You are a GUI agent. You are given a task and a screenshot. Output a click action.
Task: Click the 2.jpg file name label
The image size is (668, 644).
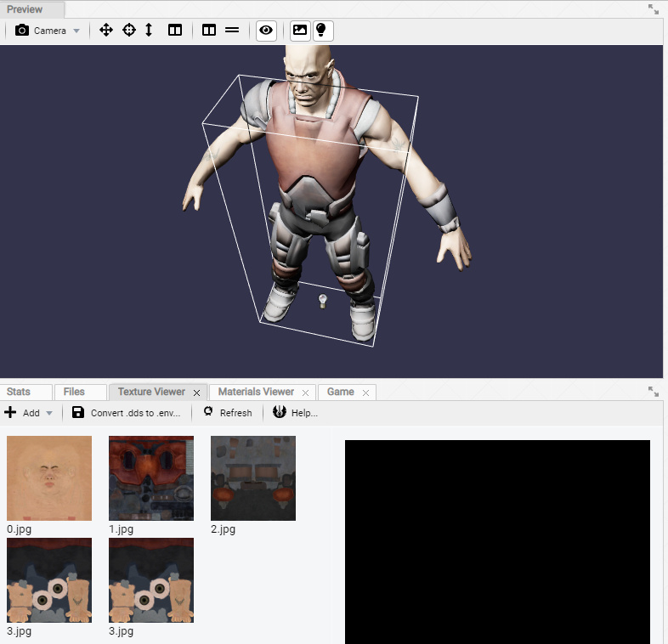(x=224, y=529)
